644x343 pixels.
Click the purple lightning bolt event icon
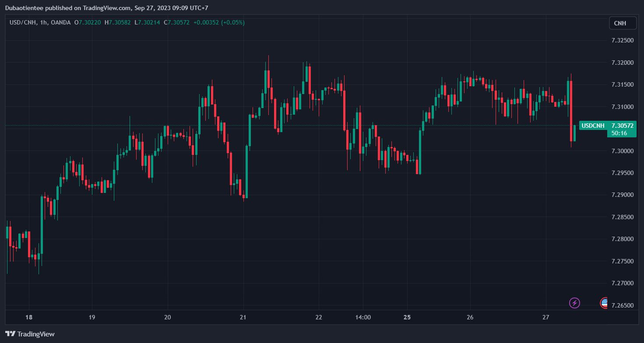tap(574, 303)
